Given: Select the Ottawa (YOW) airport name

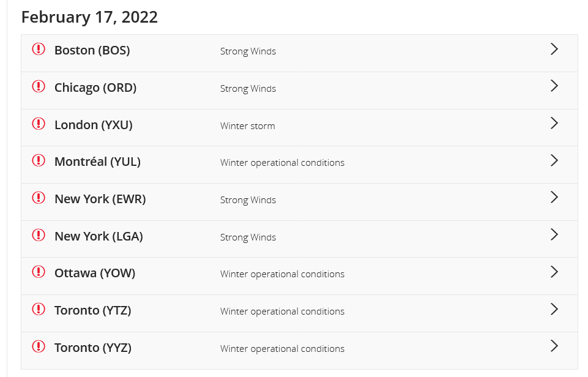Looking at the screenshot, I should pos(95,273).
